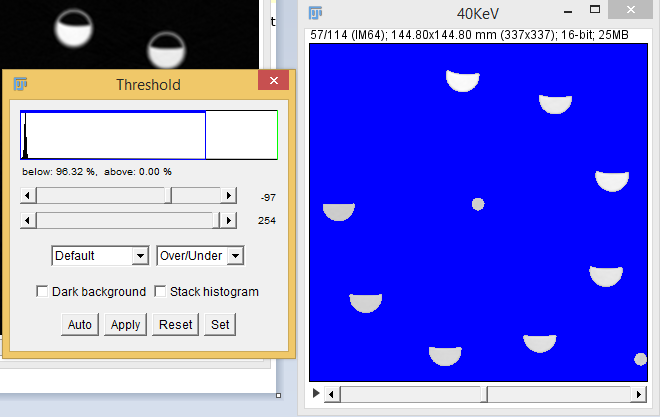Click the Apply button
Screen dimensions: 660x417
coord(125,325)
